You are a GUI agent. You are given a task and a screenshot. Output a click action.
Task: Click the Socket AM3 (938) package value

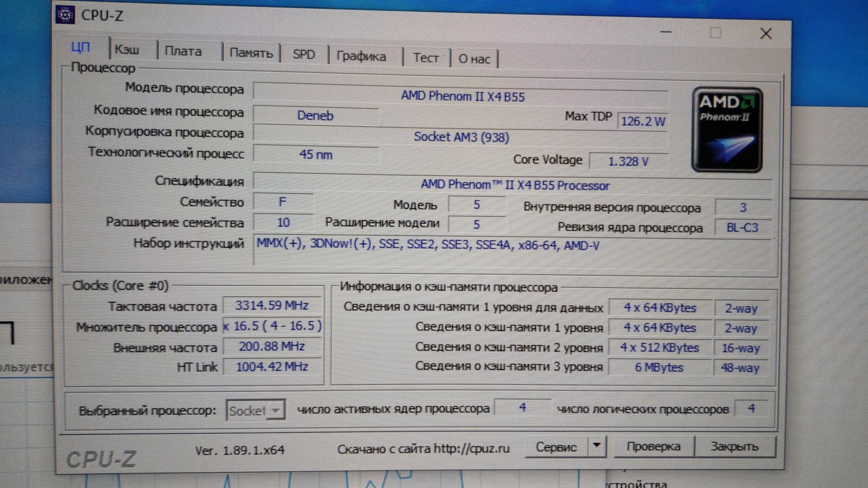click(x=461, y=137)
